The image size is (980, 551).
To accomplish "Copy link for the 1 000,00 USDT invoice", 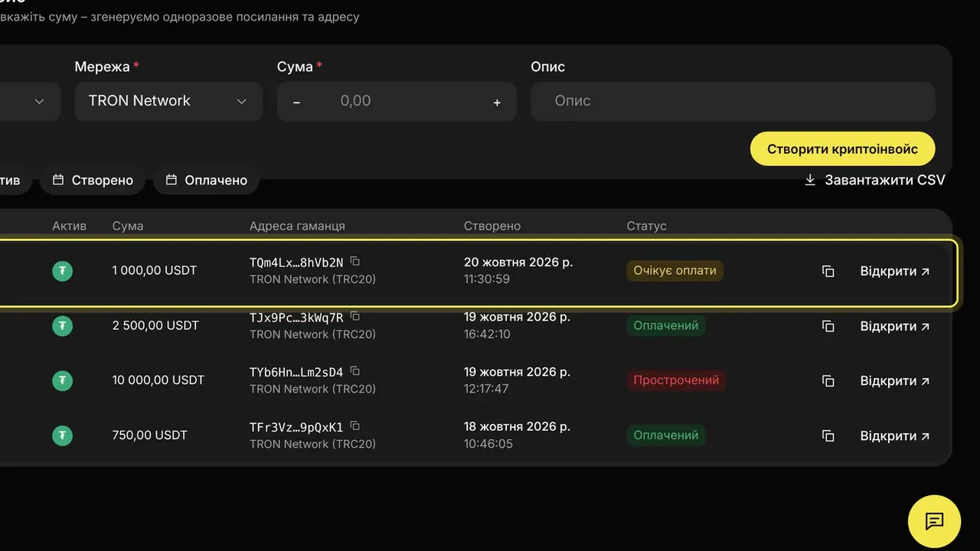I will tap(828, 271).
